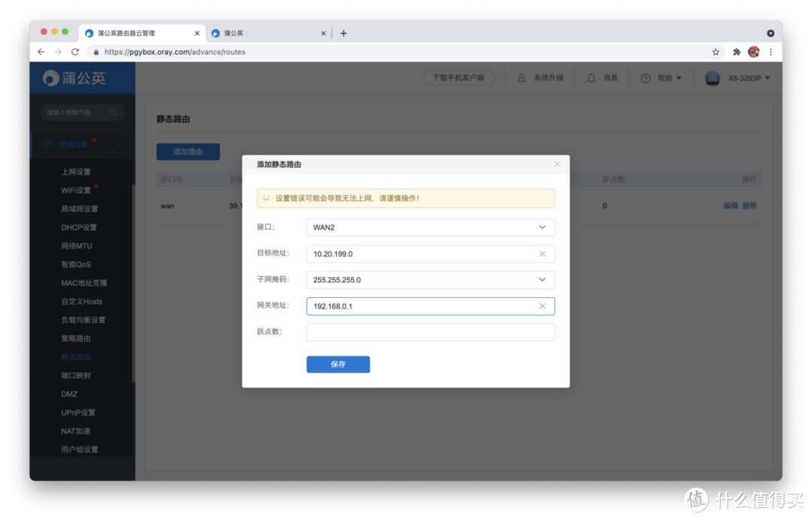
Task: Switch to the 蒲公英 browser tab
Action: pyautogui.click(x=229, y=33)
